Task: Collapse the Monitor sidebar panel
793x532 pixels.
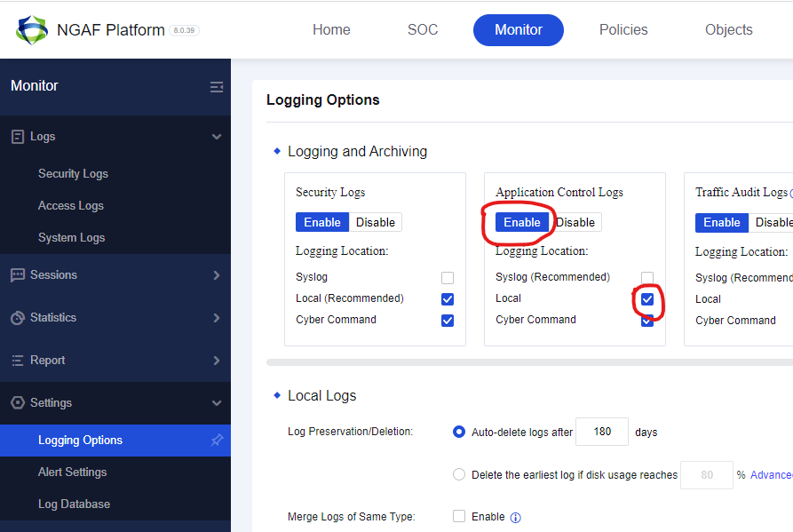Action: pyautogui.click(x=217, y=86)
